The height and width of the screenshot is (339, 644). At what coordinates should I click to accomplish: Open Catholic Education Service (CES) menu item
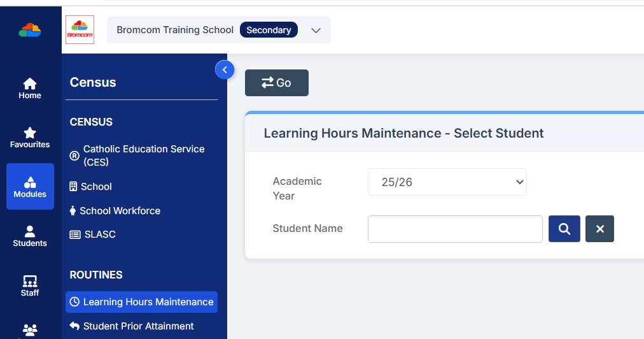click(143, 155)
